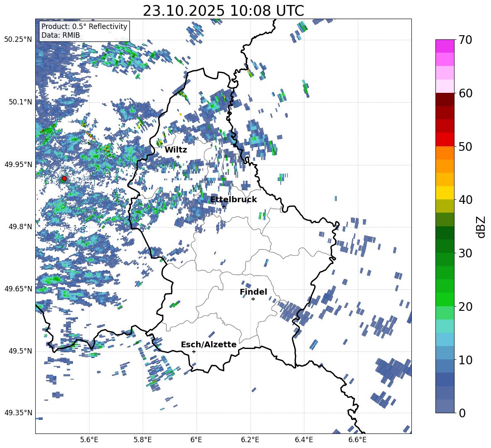The width and height of the screenshot is (491, 448).
Task: Click the 49.95°N latitude label
Action: point(18,164)
